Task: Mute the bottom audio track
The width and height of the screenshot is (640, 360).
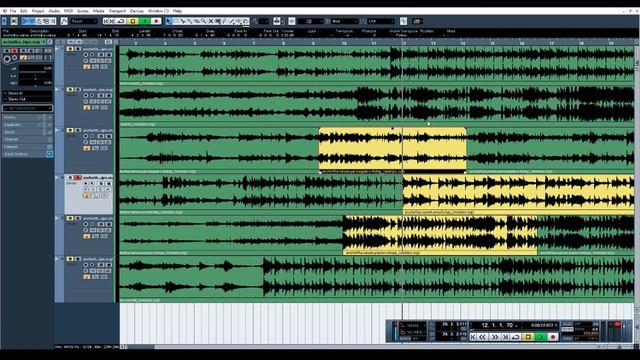Action: click(70, 259)
